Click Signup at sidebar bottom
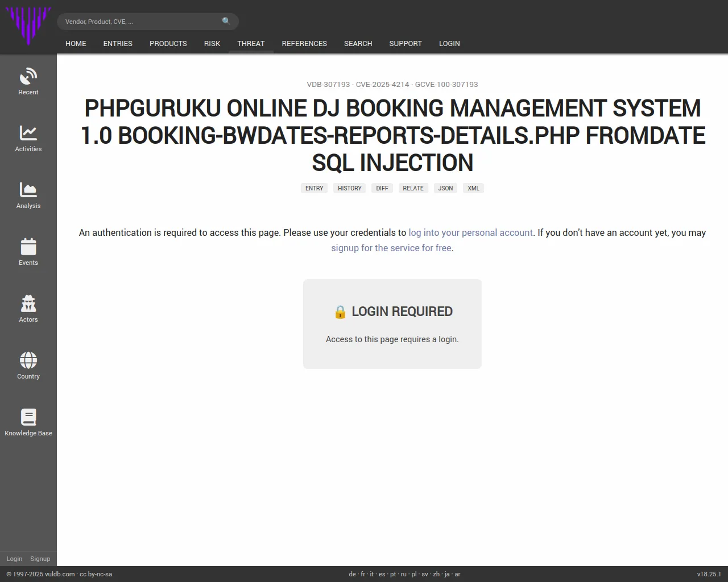This screenshot has width=728, height=582. click(40, 559)
